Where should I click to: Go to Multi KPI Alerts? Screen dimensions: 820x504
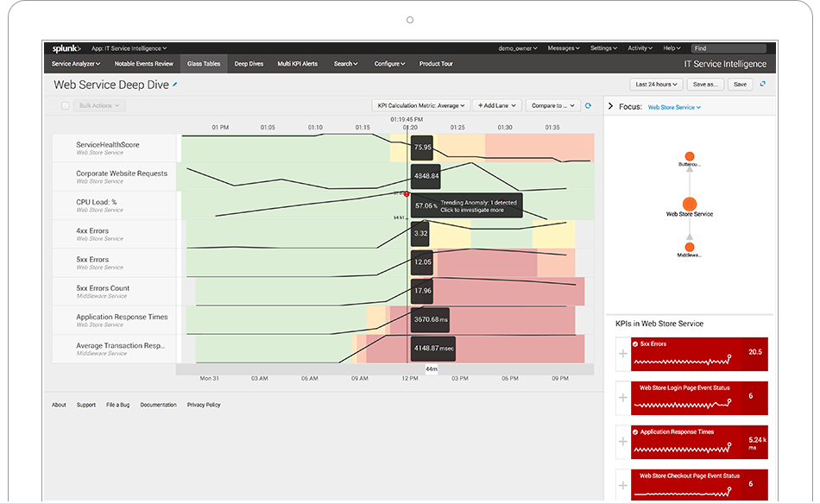pos(298,64)
